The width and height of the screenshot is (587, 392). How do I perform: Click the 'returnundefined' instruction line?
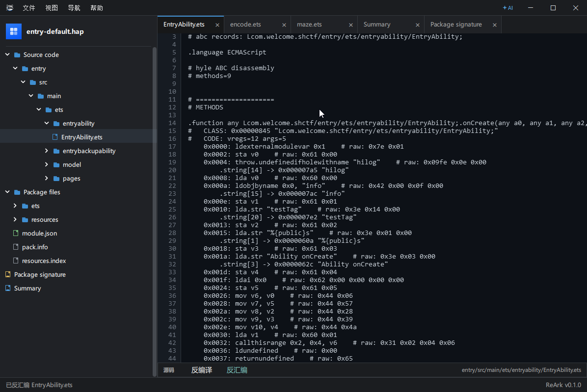pos(278,358)
